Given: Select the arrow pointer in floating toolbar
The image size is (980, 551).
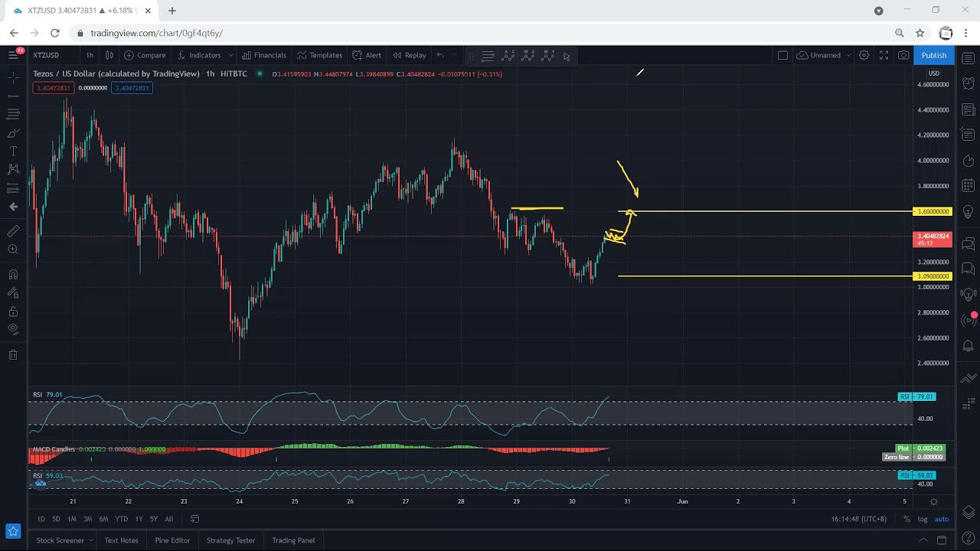Looking at the screenshot, I should coord(567,56).
